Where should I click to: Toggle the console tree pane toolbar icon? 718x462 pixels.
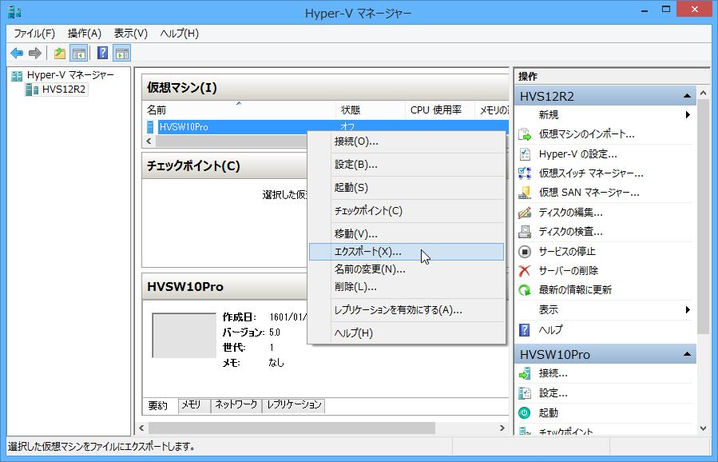(79, 54)
